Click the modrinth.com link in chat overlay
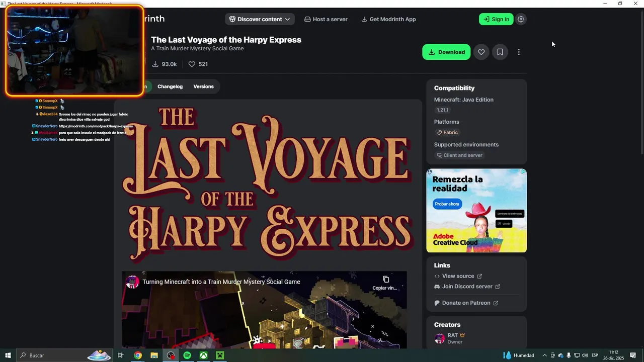This screenshot has width=644, height=362. pyautogui.click(x=96, y=126)
